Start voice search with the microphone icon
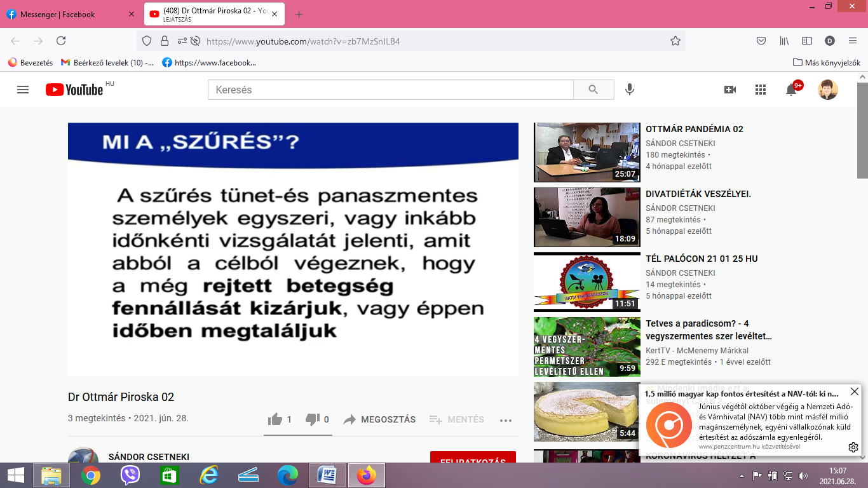The width and height of the screenshot is (868, 488). (630, 90)
